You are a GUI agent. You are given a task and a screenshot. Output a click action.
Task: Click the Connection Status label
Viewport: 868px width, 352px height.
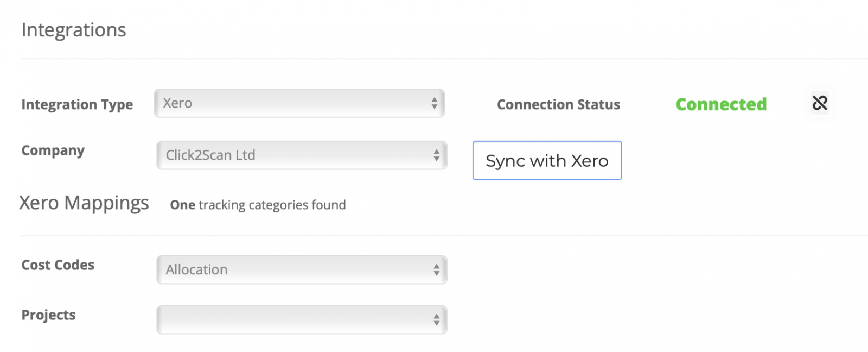click(558, 105)
